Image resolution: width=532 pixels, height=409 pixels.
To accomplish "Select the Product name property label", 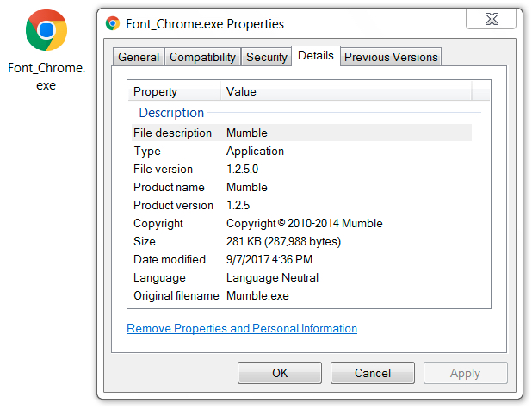I will point(169,187).
